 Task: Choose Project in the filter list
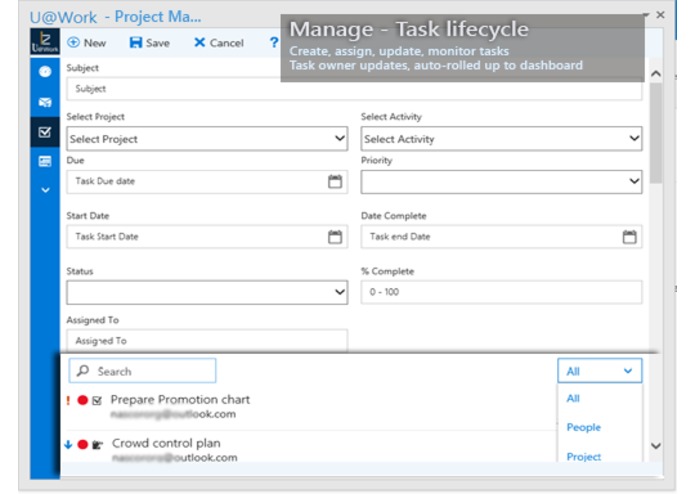(x=583, y=456)
